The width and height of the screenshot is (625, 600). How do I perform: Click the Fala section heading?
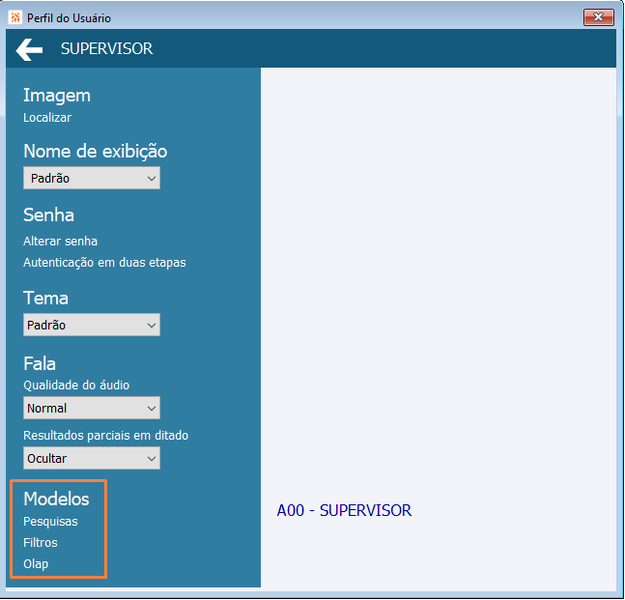(39, 364)
